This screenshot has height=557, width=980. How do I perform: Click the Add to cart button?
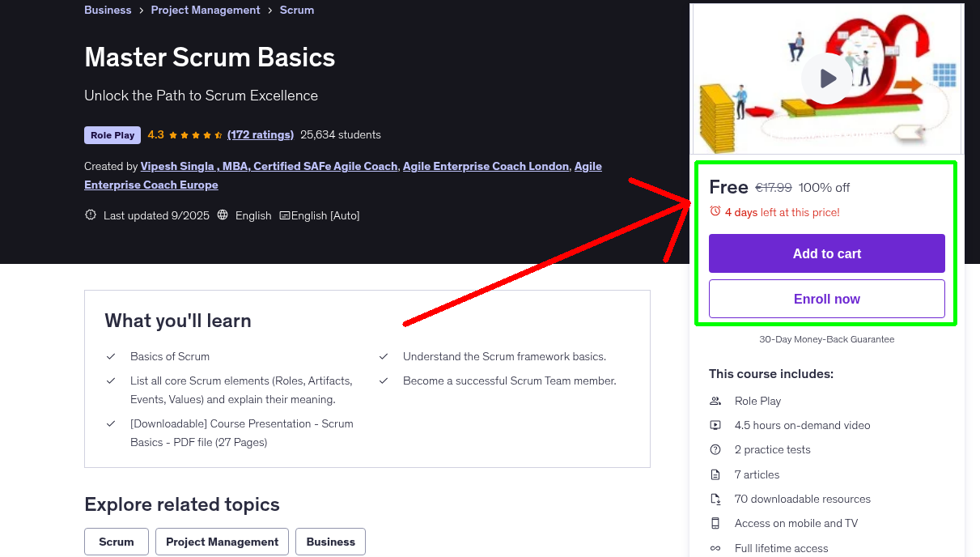pos(826,253)
